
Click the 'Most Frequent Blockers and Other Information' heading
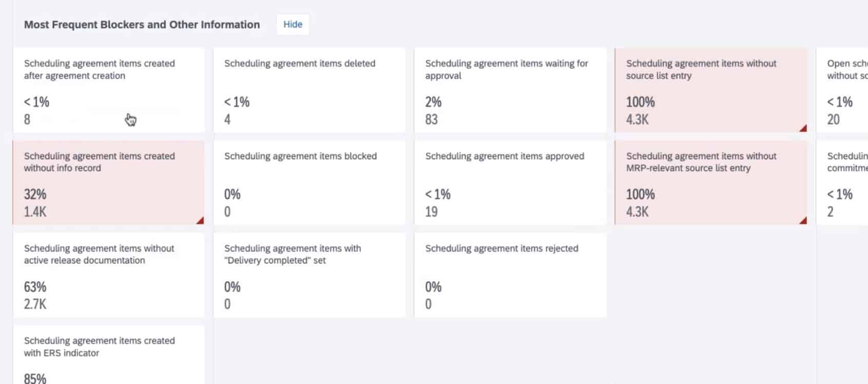click(x=142, y=25)
